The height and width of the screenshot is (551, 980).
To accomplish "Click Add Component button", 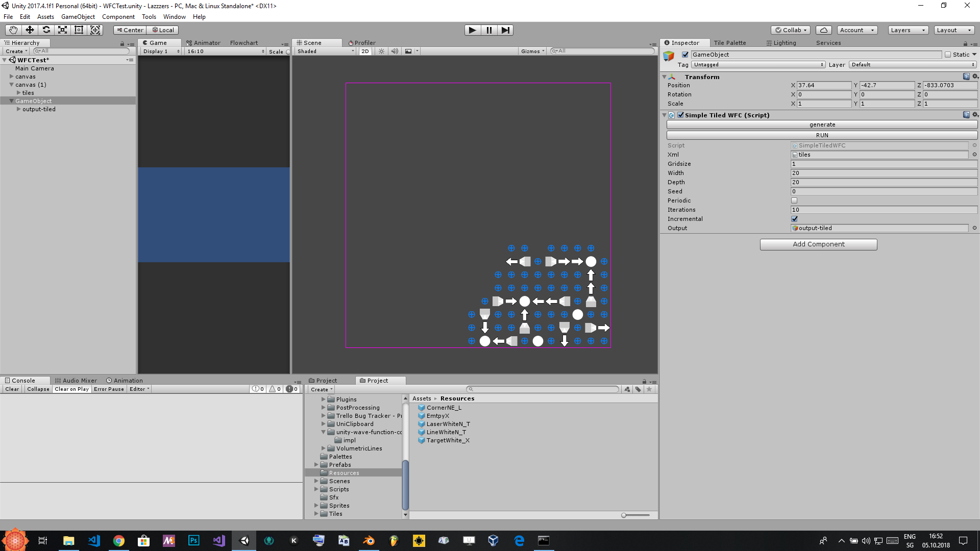I will [x=818, y=244].
